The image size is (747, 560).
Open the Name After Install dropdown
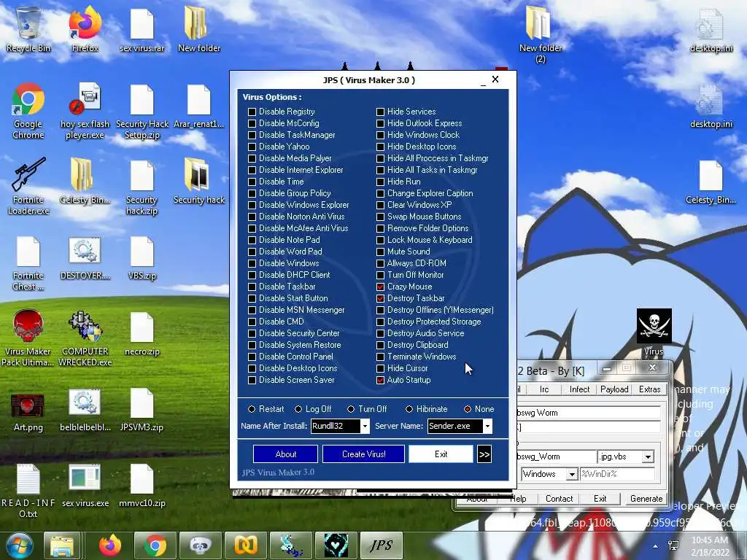click(x=365, y=426)
